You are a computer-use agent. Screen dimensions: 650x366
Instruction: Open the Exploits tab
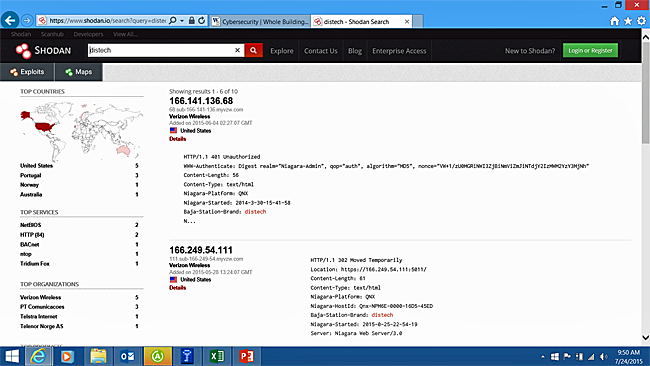27,72
